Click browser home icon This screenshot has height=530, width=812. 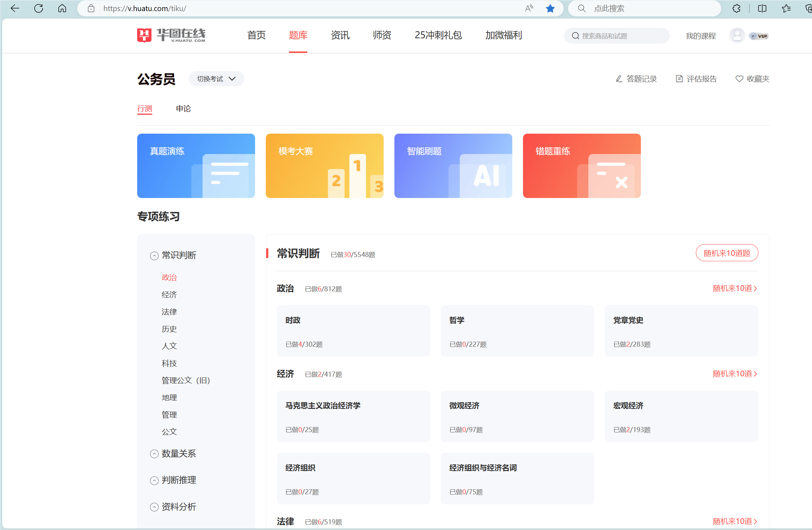[x=62, y=9]
